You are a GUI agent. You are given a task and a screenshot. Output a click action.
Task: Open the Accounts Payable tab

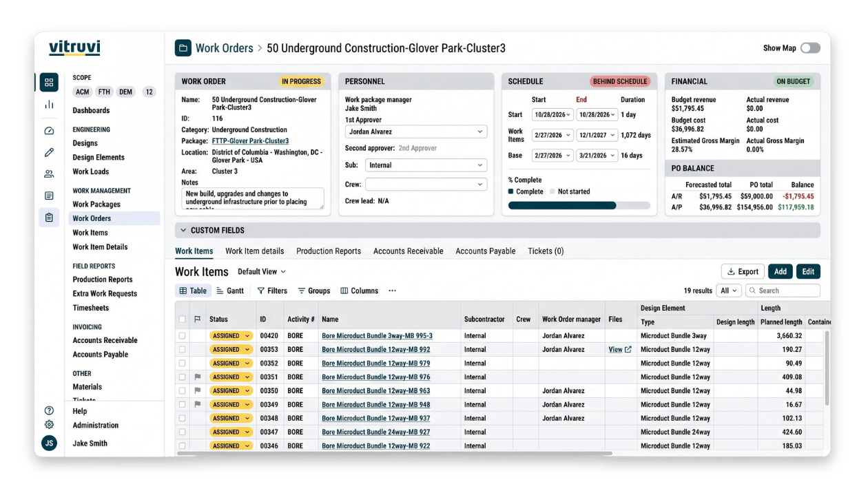coord(486,251)
